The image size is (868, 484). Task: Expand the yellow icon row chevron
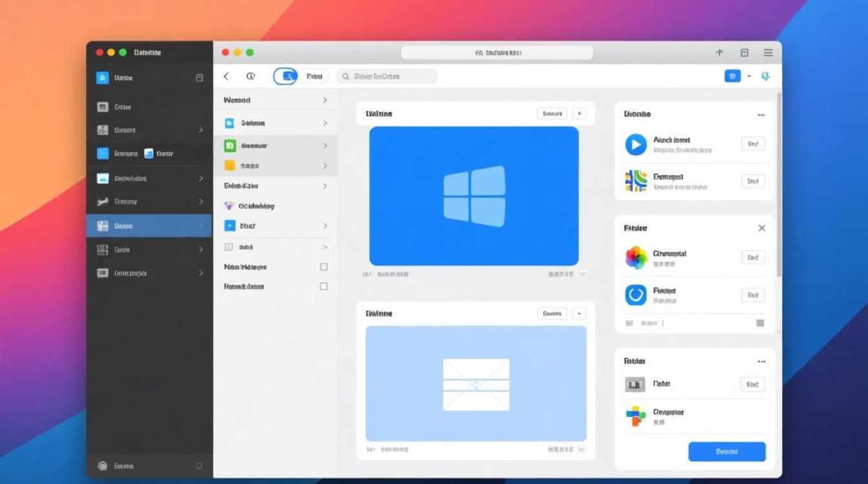[325, 166]
